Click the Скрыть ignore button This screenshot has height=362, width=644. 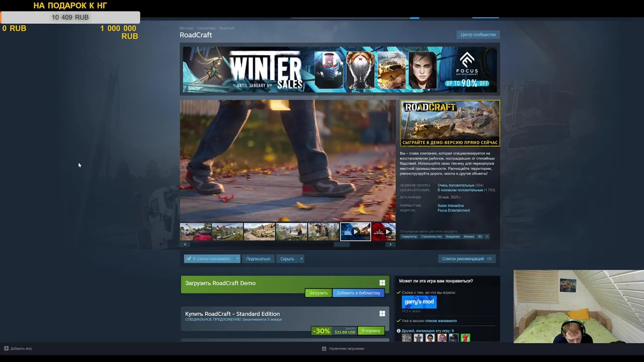coord(287,259)
